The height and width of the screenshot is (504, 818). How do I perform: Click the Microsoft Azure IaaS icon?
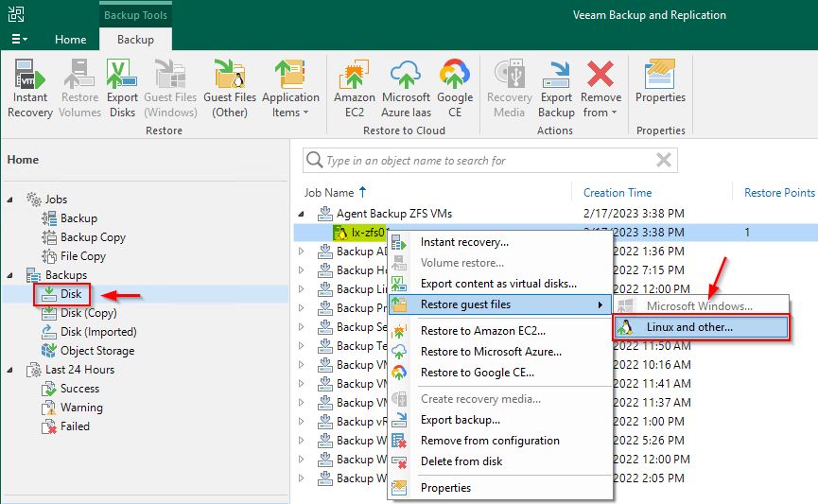click(406, 89)
